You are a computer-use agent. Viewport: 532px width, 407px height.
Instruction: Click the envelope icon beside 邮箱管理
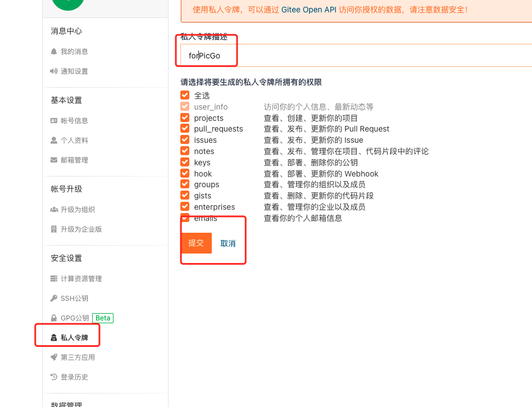(x=53, y=160)
